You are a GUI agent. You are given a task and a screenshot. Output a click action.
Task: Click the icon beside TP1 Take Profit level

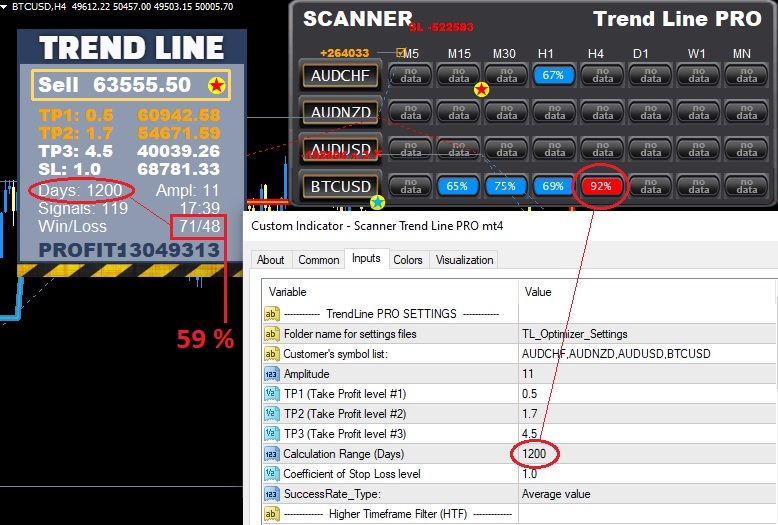[x=271, y=394]
